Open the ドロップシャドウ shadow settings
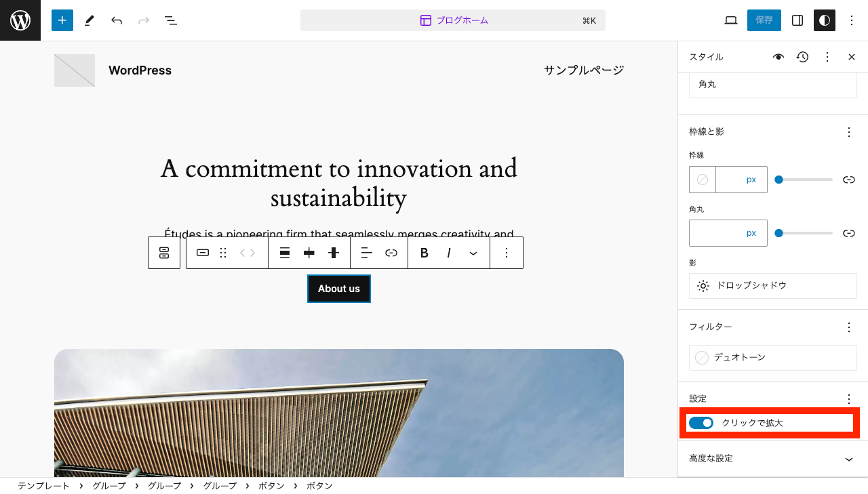 pyautogui.click(x=773, y=286)
